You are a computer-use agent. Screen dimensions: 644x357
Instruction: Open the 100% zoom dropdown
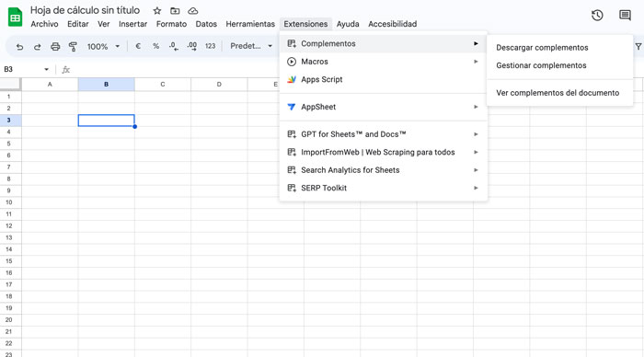click(x=103, y=46)
